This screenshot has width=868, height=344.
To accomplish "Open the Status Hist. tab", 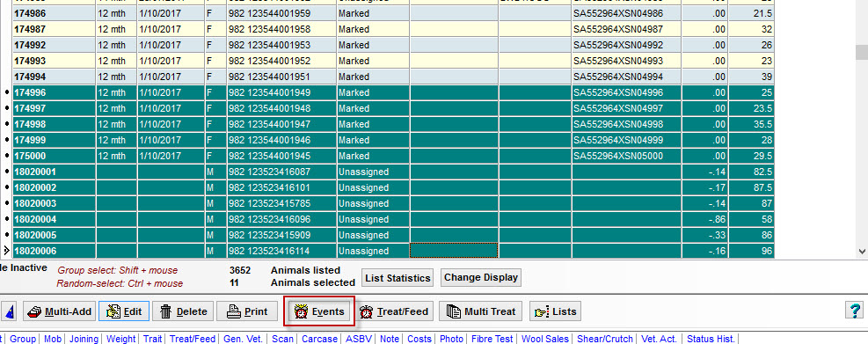I will 711,339.
